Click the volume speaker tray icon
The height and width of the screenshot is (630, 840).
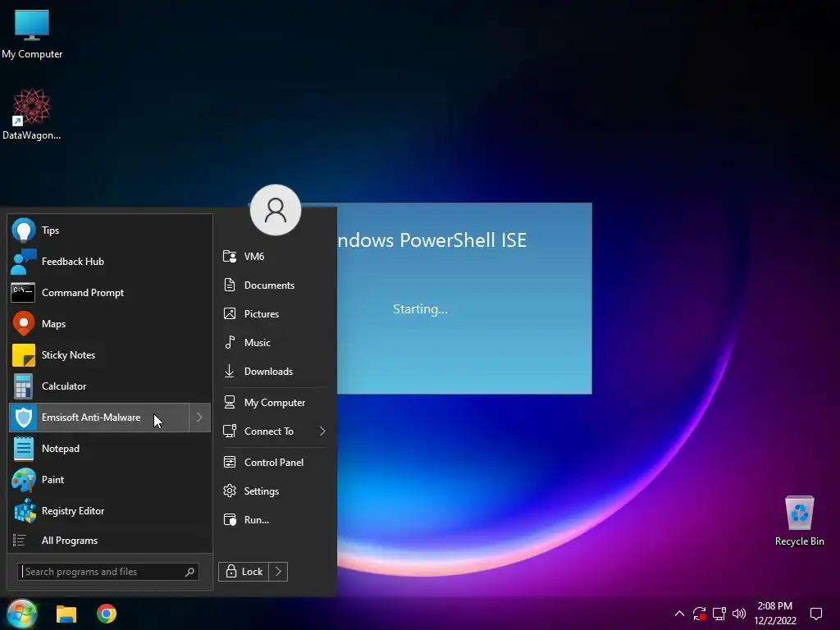(x=739, y=614)
